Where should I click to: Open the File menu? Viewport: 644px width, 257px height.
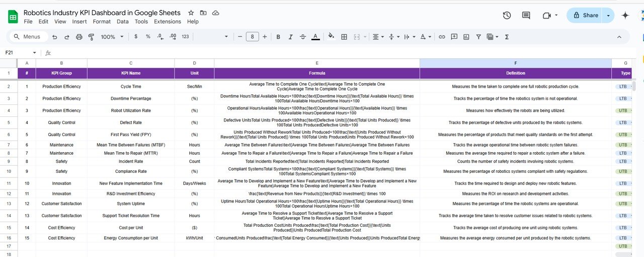pos(28,22)
